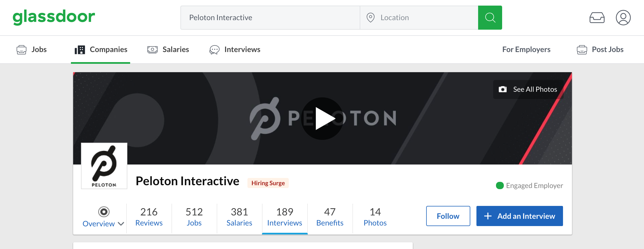Click the See All Photos button
644x249 pixels.
click(528, 90)
